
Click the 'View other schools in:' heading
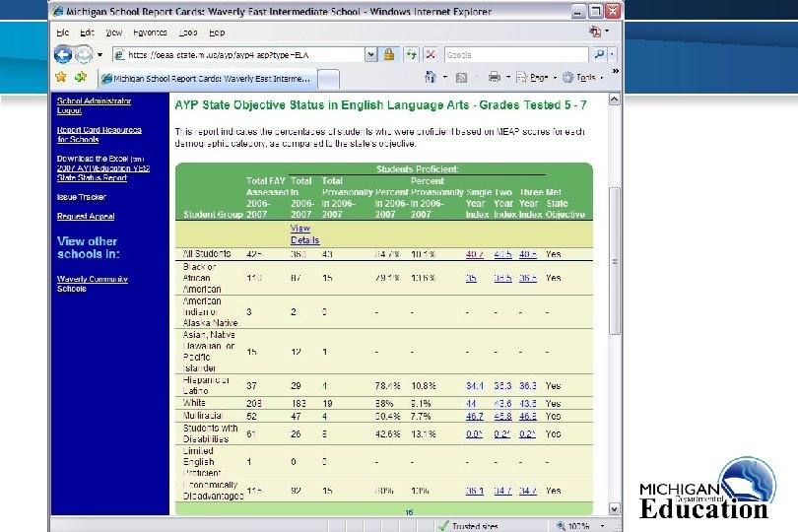88,247
